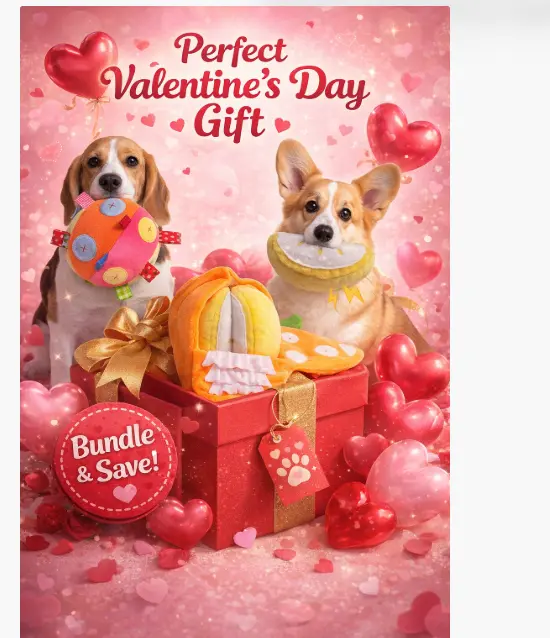Click the word Gift in the title

229,121
